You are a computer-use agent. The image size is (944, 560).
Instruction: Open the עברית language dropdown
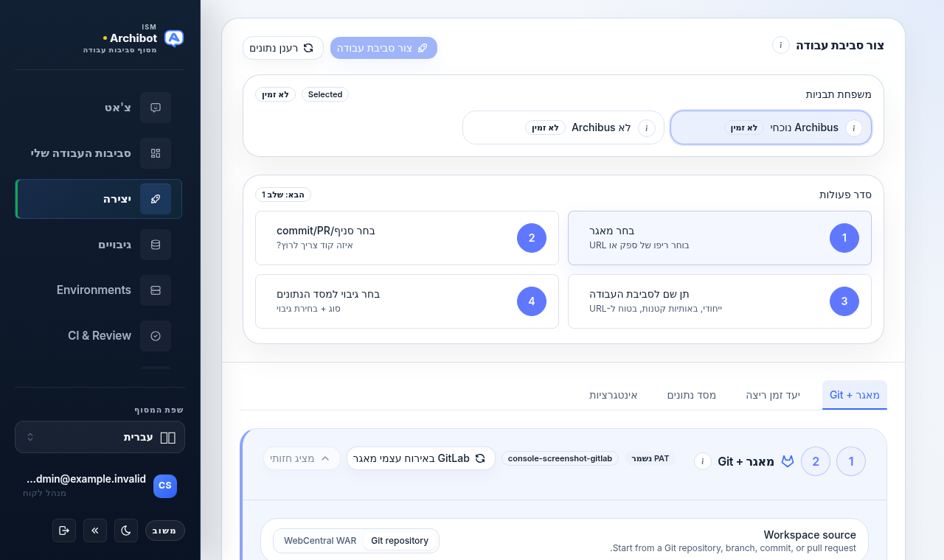(x=100, y=437)
